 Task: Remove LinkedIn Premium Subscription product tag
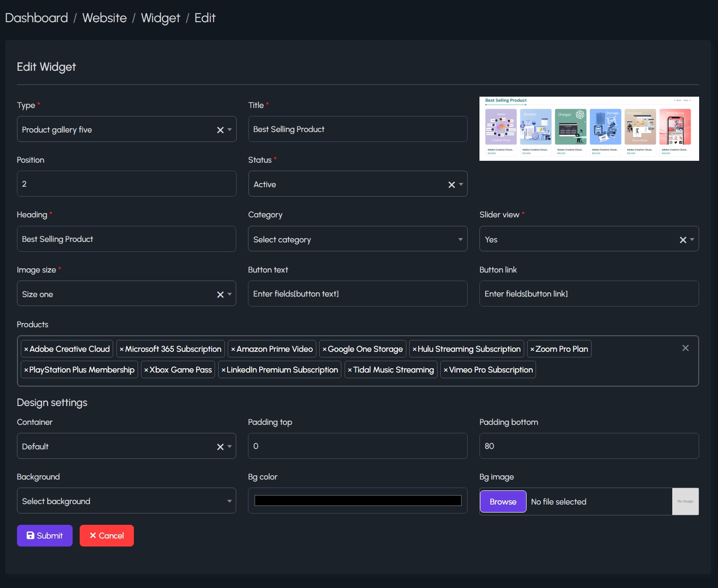tap(223, 370)
